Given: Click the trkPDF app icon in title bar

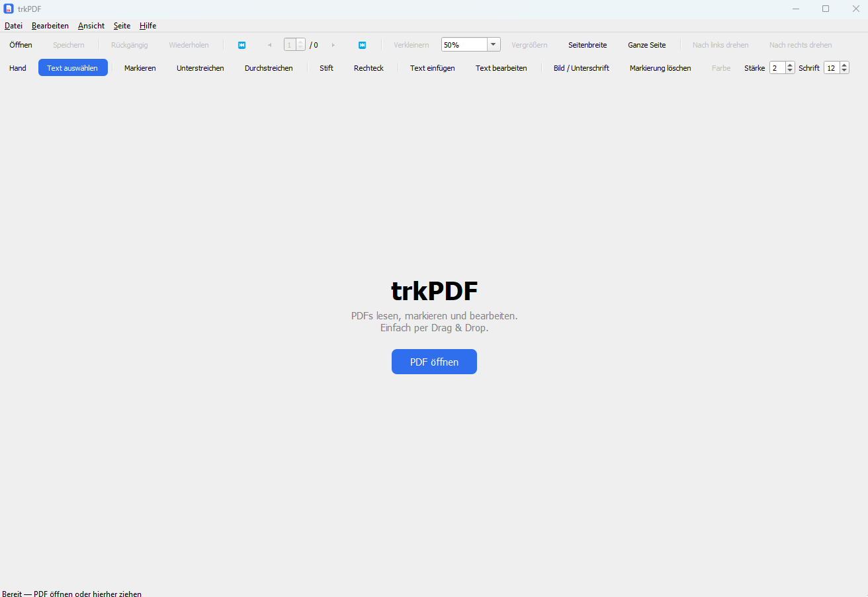Looking at the screenshot, I should pyautogui.click(x=9, y=9).
